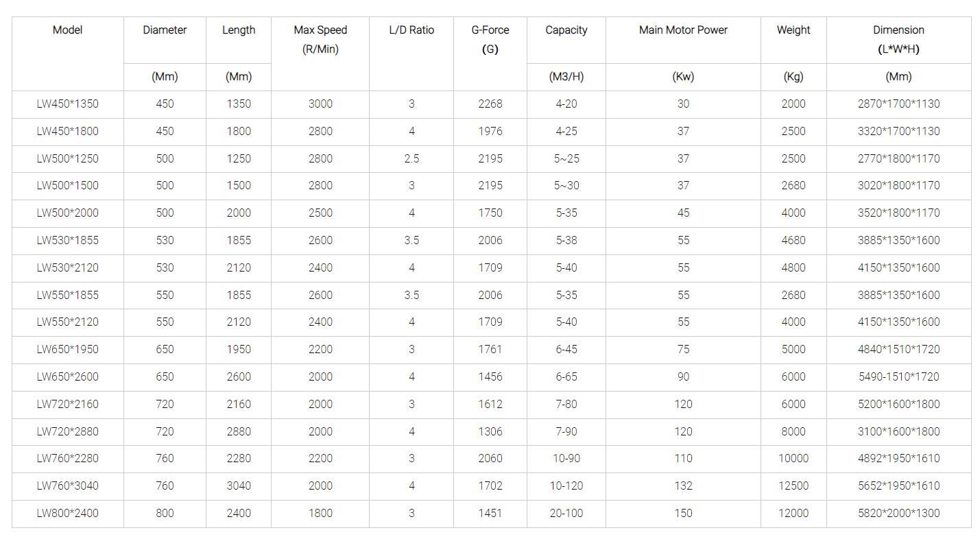The height and width of the screenshot is (539, 980).
Task: Select the max speed 1800 cell
Action: pyautogui.click(x=320, y=513)
